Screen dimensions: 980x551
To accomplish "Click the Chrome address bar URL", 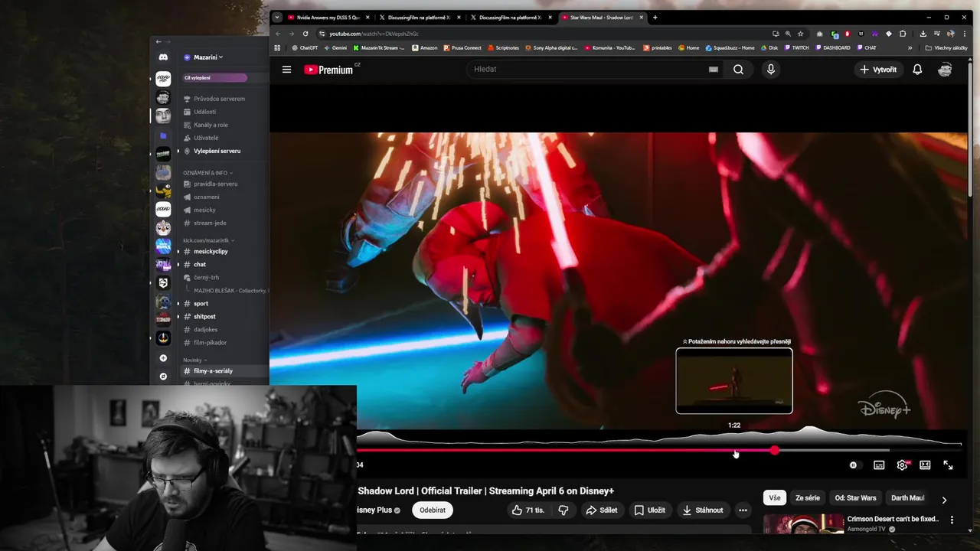I will point(374,34).
